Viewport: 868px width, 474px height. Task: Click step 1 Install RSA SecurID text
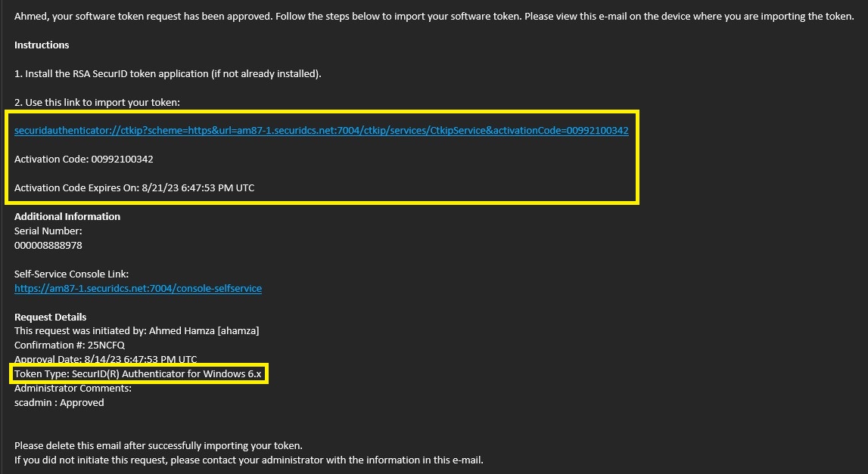[168, 74]
